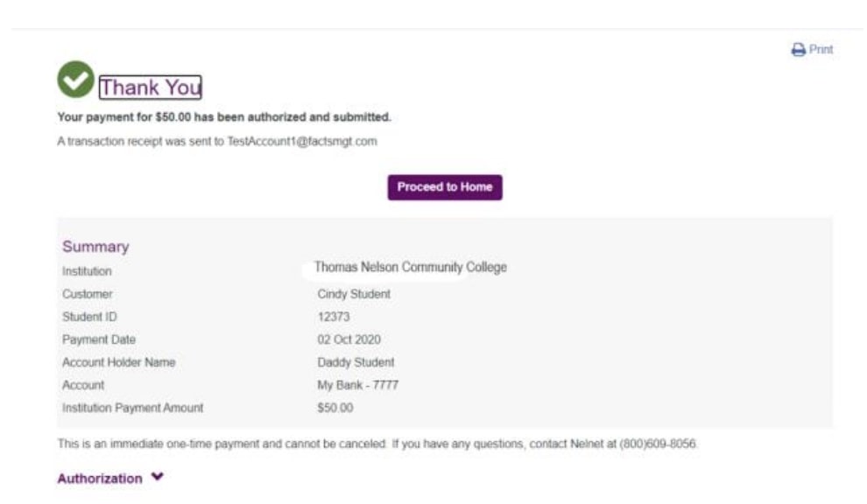867x504 pixels.
Task: Click the Summary section heading
Action: [x=95, y=247]
